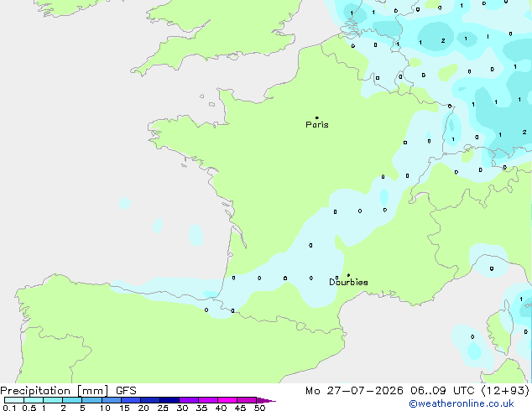This screenshot has height=411, width=532.
Task: Click the Mo 27-07-2026 date text
Action: [354, 391]
